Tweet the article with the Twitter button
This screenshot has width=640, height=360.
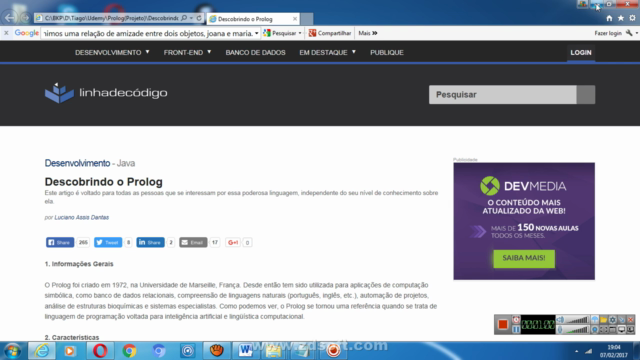pyautogui.click(x=108, y=242)
